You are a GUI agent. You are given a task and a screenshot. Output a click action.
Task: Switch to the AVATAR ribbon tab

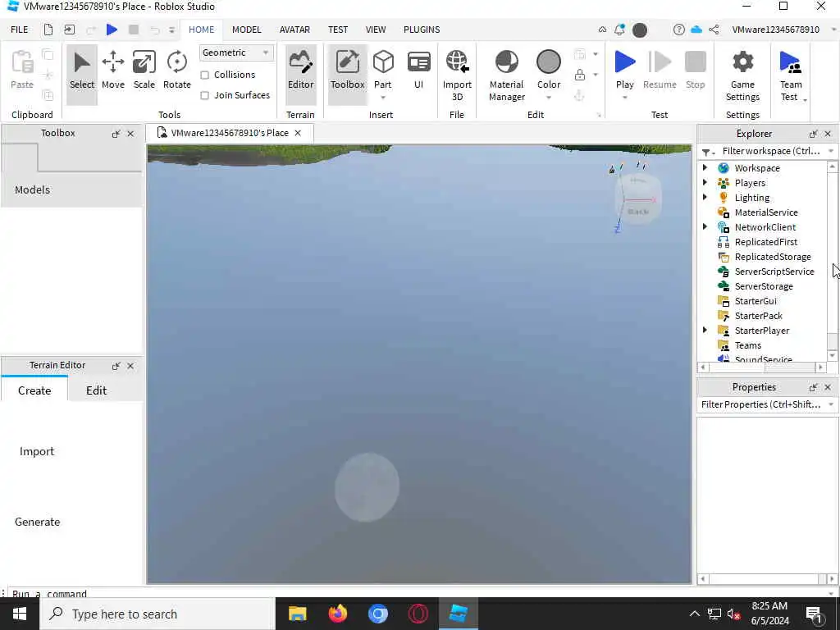[x=294, y=30]
